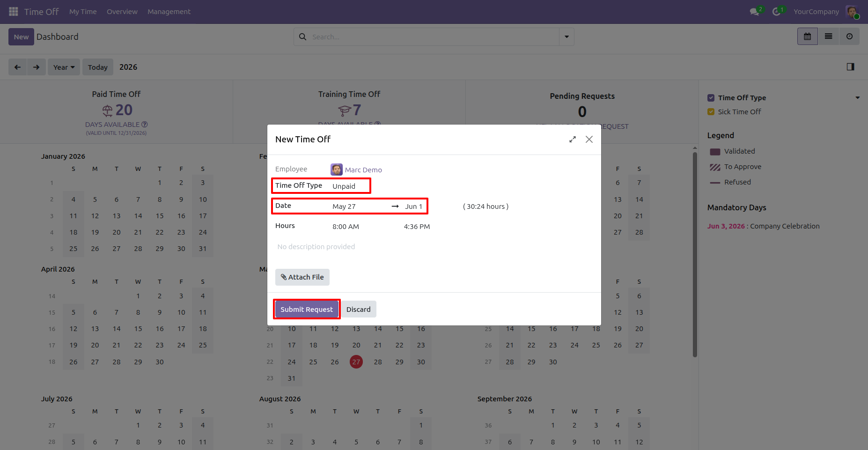
Task: Collapse the Time Off Type filter section
Action: [857, 98]
